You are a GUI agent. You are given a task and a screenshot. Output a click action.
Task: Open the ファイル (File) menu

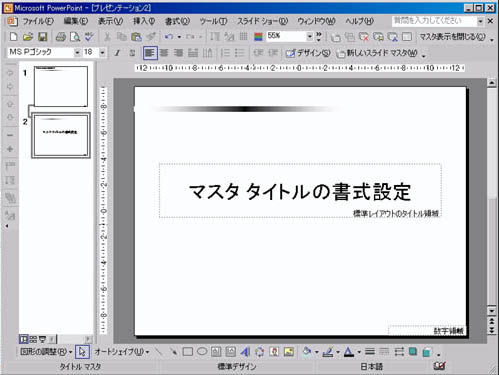click(38, 21)
